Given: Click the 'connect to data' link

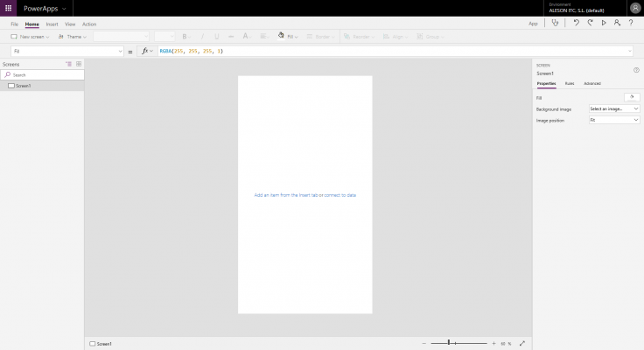Looking at the screenshot, I should click(340, 194).
